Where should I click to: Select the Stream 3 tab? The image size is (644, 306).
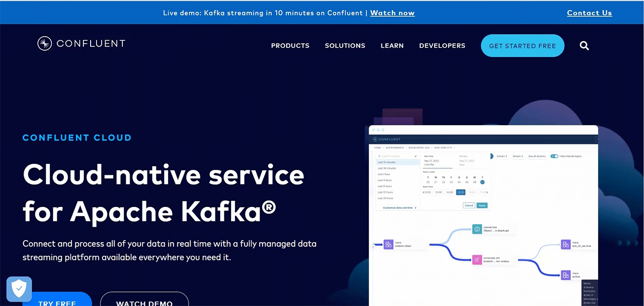pos(518,156)
